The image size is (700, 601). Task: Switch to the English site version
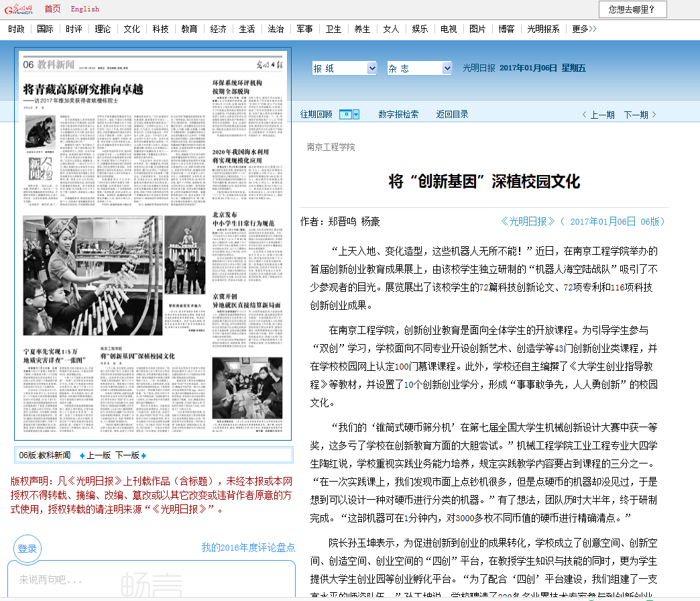point(85,9)
